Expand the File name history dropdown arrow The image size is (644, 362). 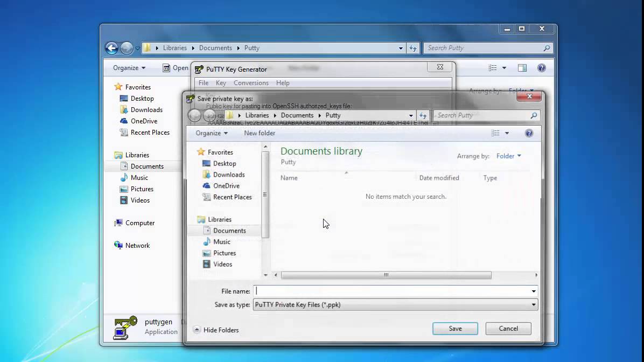tap(534, 291)
